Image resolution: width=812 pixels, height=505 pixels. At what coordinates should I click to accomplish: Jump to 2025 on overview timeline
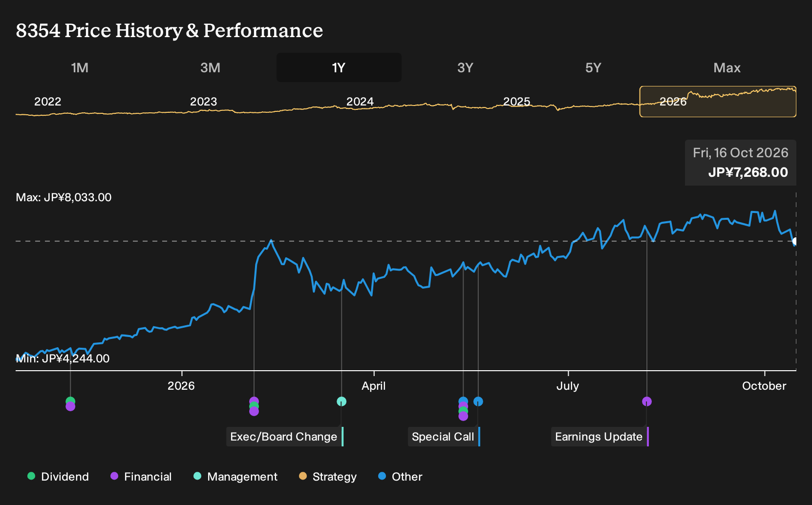pyautogui.click(x=516, y=102)
